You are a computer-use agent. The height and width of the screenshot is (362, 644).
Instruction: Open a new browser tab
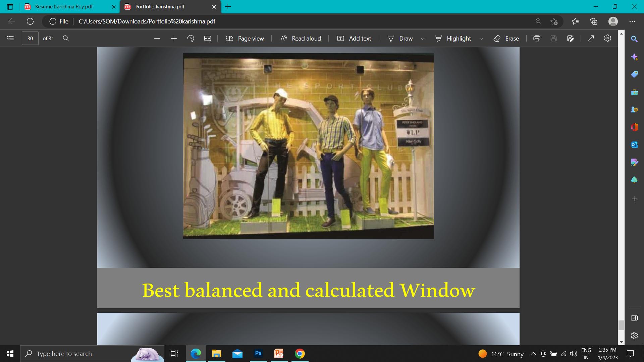(228, 7)
